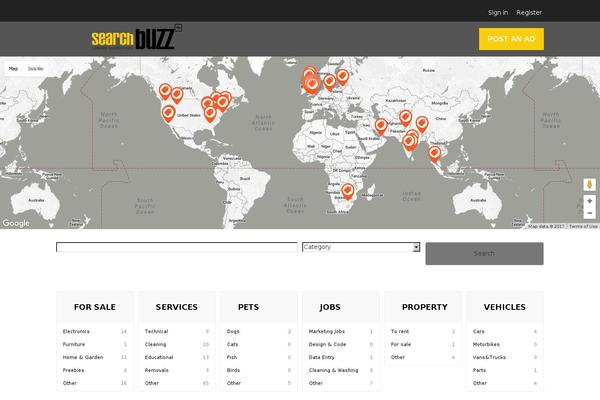
Task: Browse Marketing Jobs listings
Action: tap(326, 331)
